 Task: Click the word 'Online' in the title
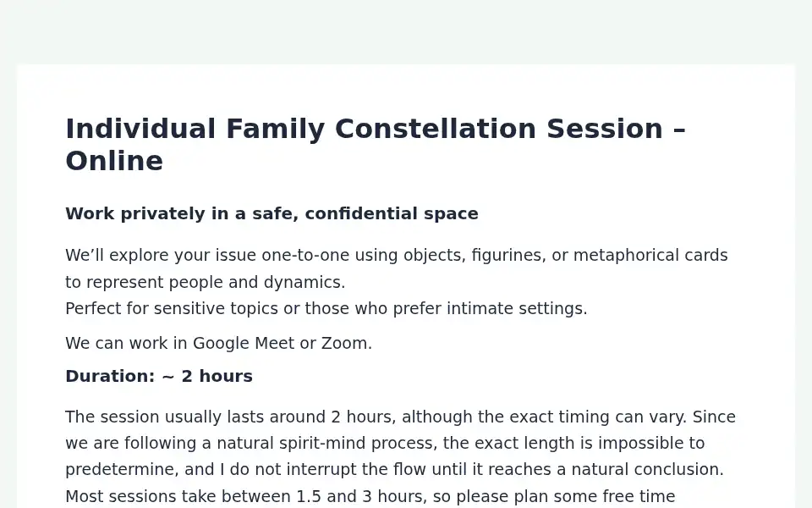coord(114,161)
